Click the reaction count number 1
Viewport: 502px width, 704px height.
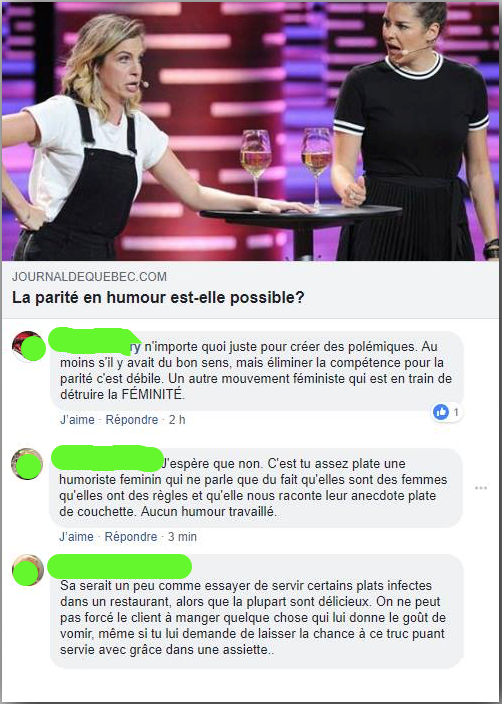click(456, 412)
